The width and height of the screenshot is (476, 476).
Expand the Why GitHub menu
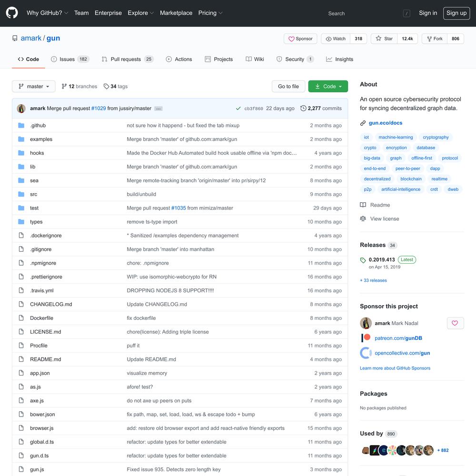(47, 13)
